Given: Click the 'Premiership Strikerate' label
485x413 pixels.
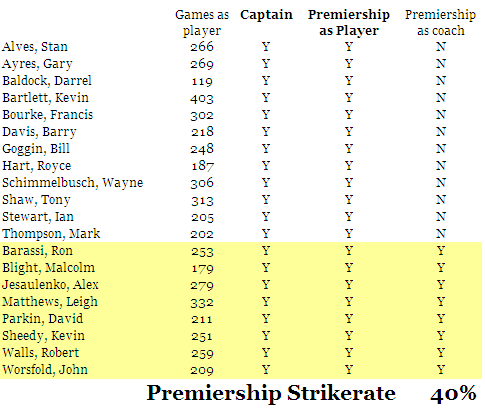Looking at the screenshot, I should [x=271, y=393].
